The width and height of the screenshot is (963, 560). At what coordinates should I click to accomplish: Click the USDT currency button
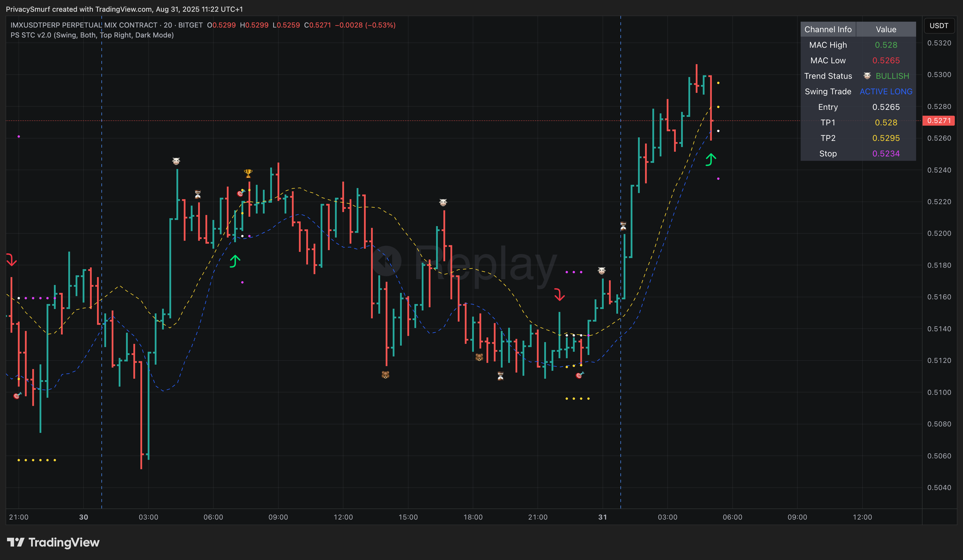point(939,25)
